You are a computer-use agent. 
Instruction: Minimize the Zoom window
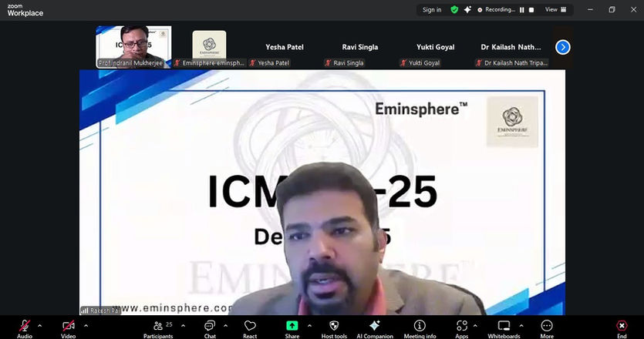[x=590, y=9]
